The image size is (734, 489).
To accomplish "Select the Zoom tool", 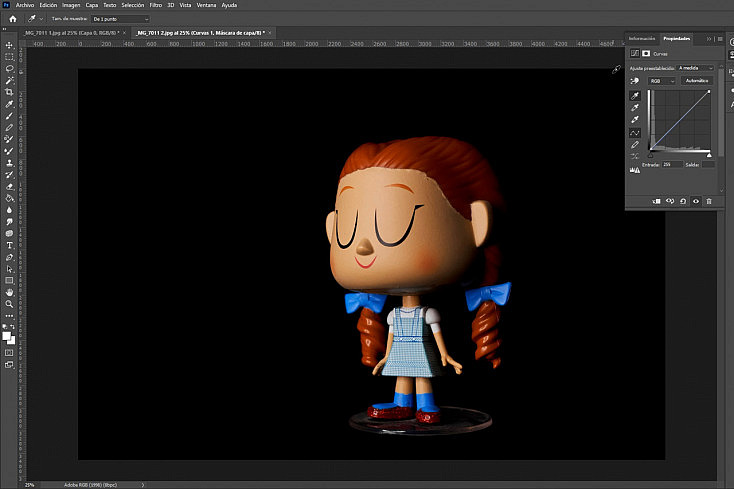I will [x=9, y=304].
